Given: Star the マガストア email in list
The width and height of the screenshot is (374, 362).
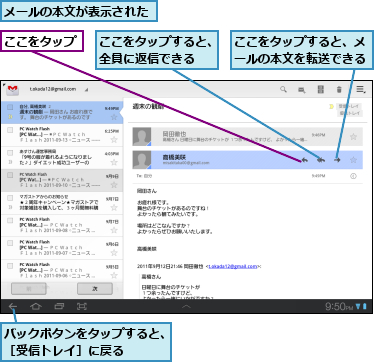Looking at the screenshot, I should [114, 208].
